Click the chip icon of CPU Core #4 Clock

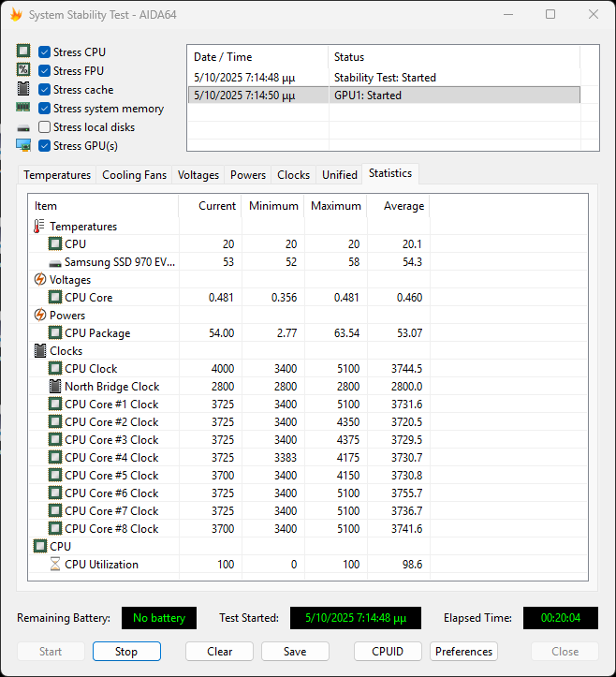pos(55,457)
